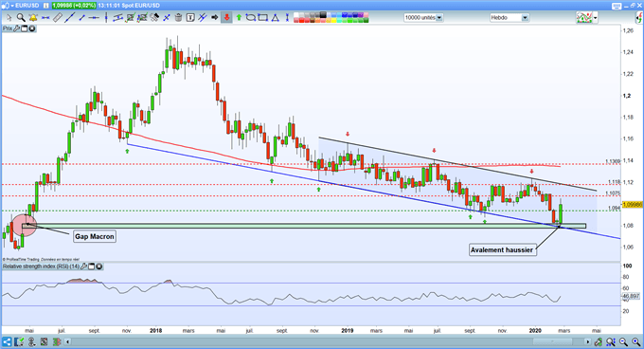Zoom in horizontally on the chart
The height and width of the screenshot is (349, 644).
tap(636, 342)
